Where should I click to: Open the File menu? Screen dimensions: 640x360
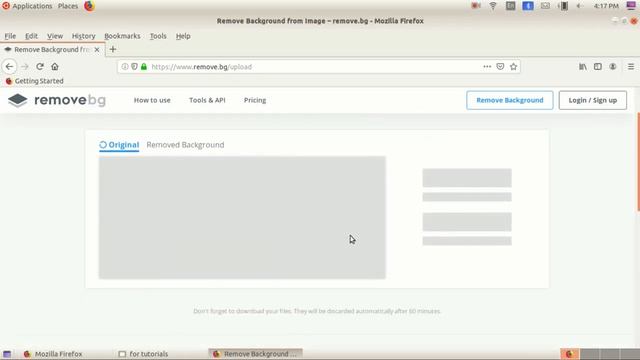tap(10, 36)
